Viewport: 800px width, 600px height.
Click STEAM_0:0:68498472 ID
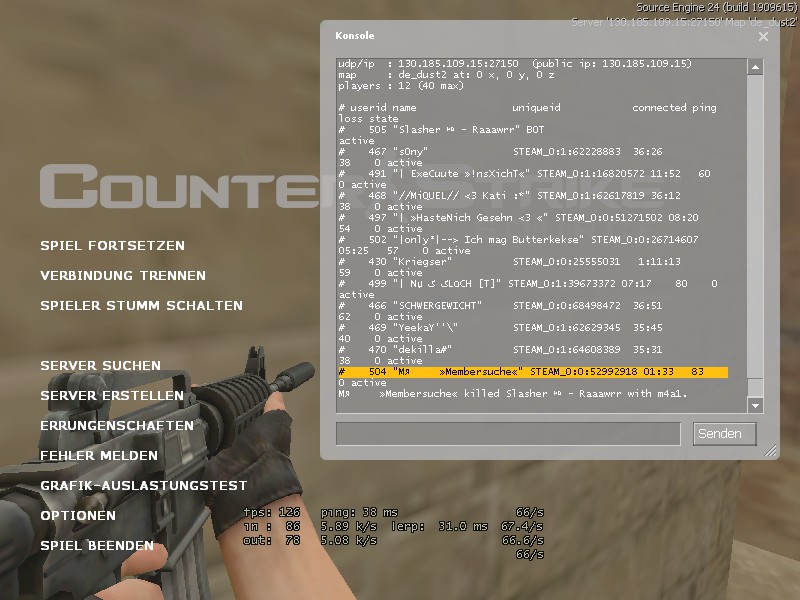[567, 306]
